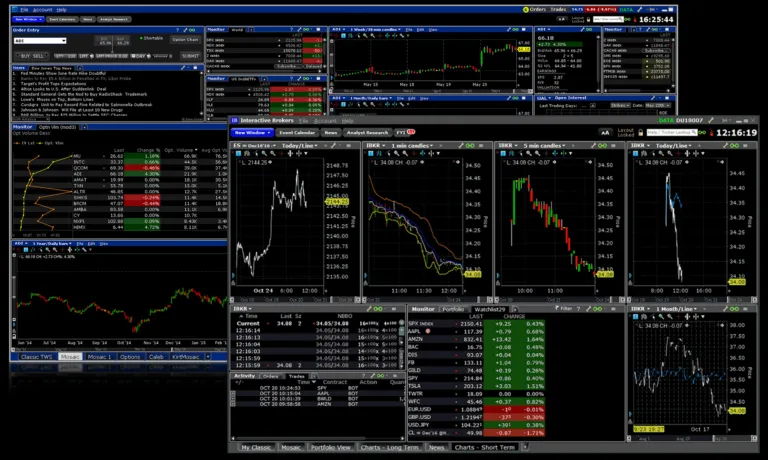The height and width of the screenshot is (460, 768).
Task: Click the wrench configure icon on ES chart header
Action: pos(333,145)
